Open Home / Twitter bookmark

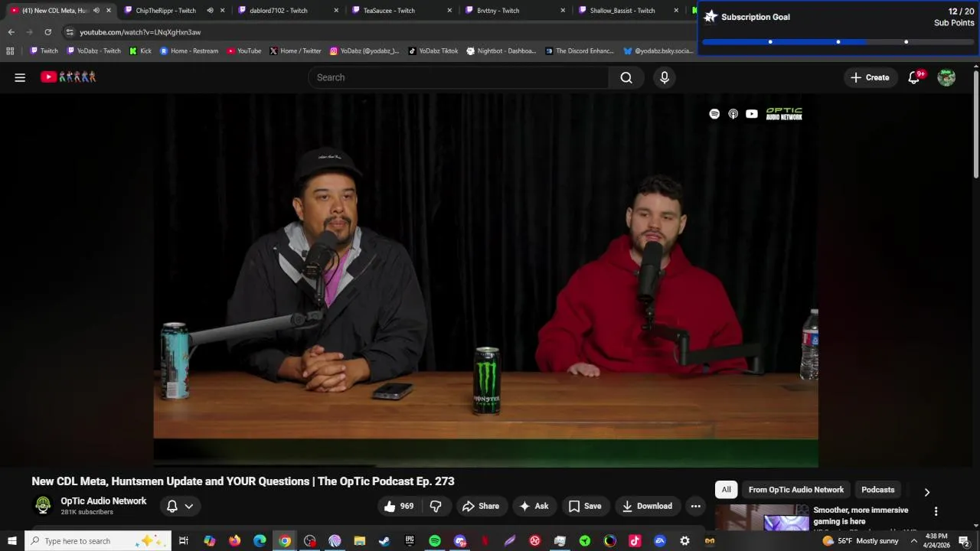296,51
